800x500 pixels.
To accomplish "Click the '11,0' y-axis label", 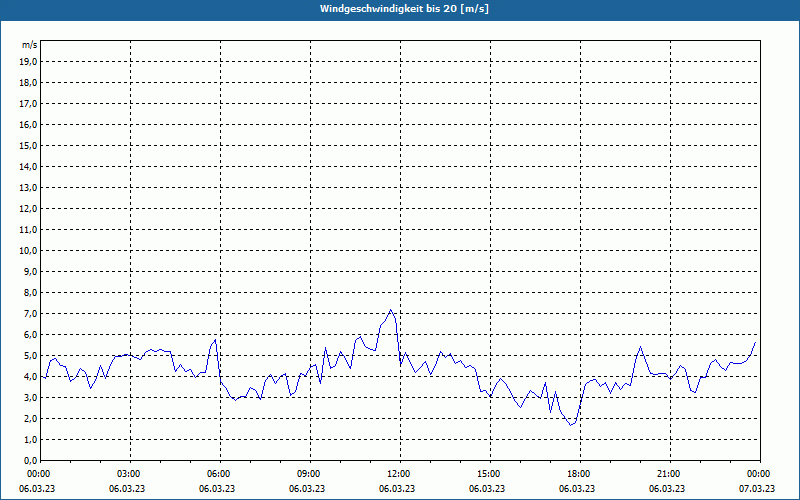I will click(x=29, y=230).
